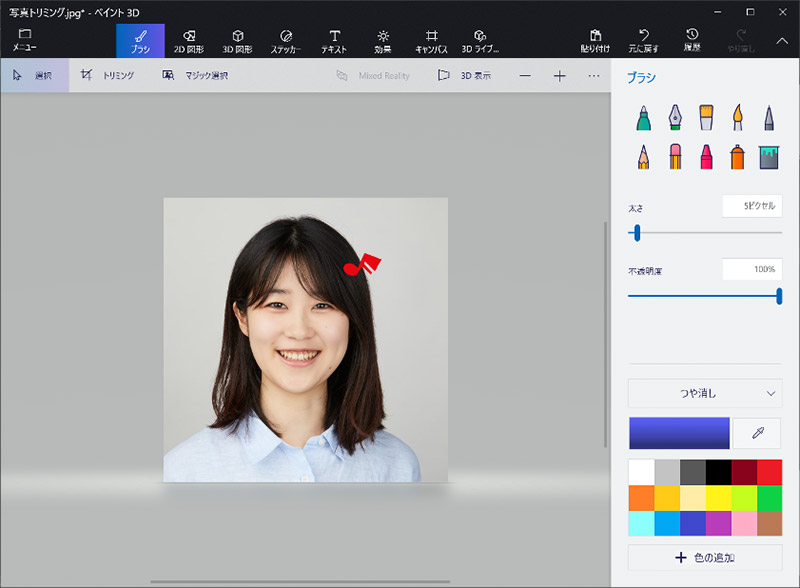Select the Spray can tool
The width and height of the screenshot is (800, 588).
tap(737, 156)
